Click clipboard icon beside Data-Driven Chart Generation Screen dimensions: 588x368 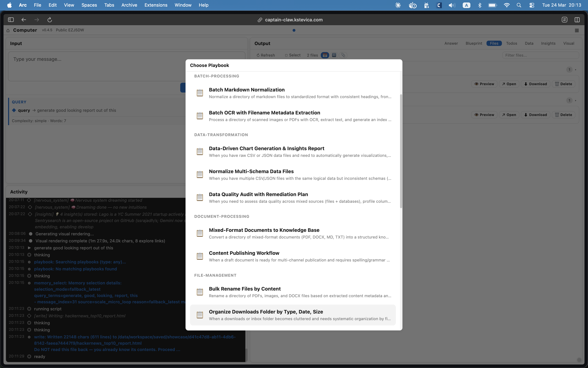pos(200,151)
